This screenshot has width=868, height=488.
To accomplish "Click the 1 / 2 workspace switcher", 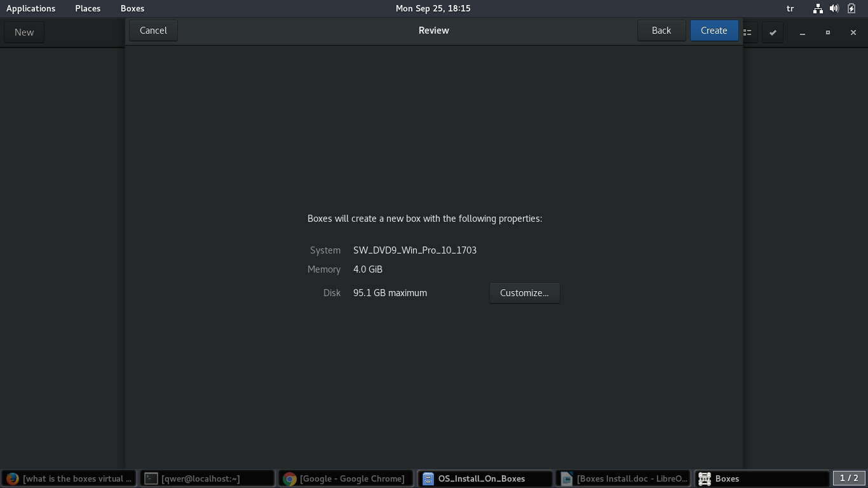I will tap(849, 478).
